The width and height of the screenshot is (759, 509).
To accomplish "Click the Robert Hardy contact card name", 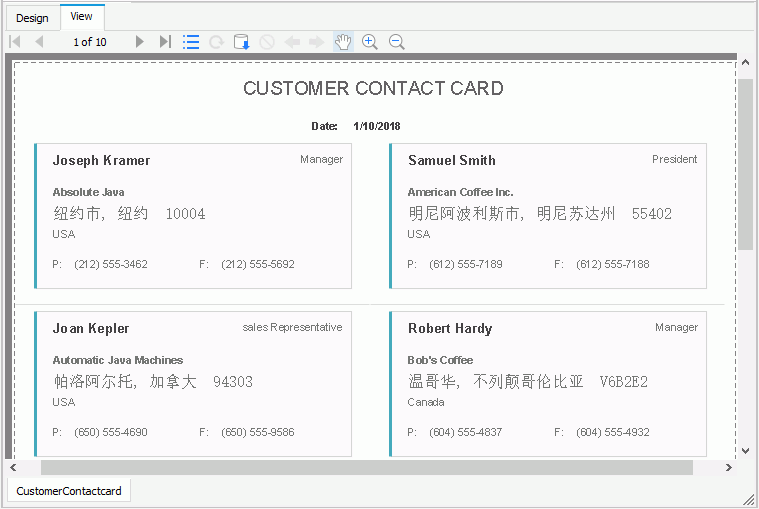I will click(450, 328).
